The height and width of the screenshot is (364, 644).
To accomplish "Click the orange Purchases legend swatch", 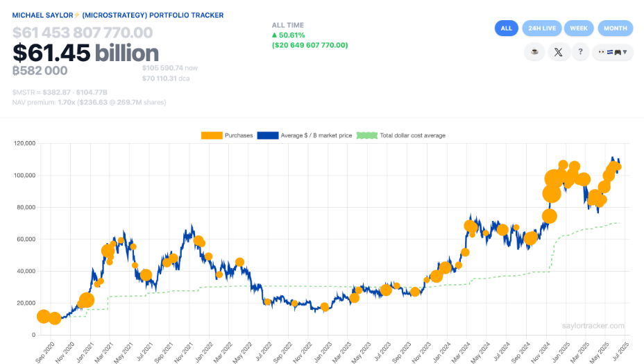I will tap(211, 135).
